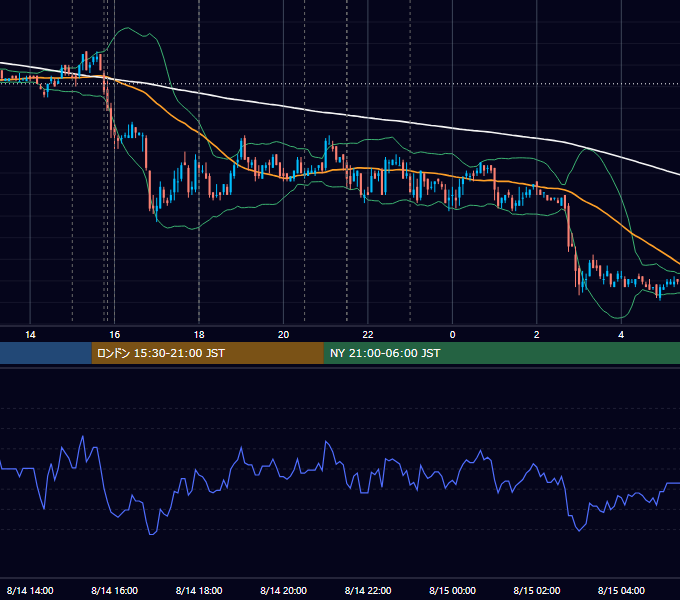
Task: Click the 8/14 14:00 time label
Action: pyautogui.click(x=30, y=590)
